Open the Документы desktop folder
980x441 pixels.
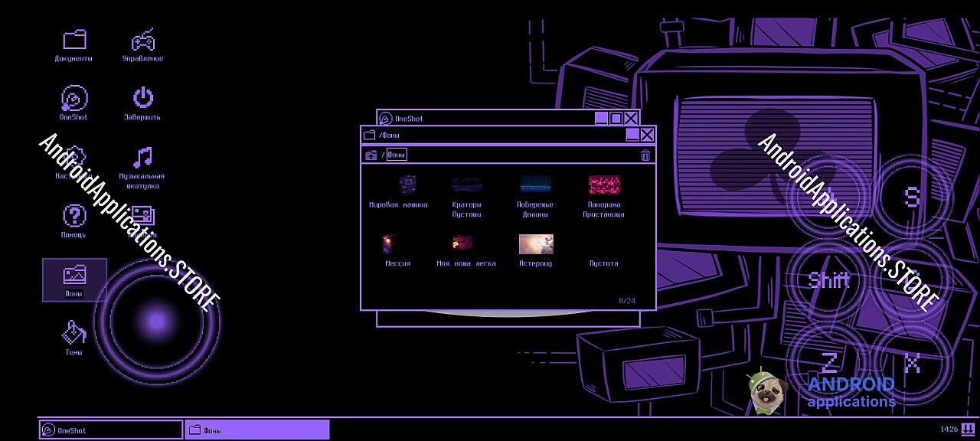[x=74, y=41]
